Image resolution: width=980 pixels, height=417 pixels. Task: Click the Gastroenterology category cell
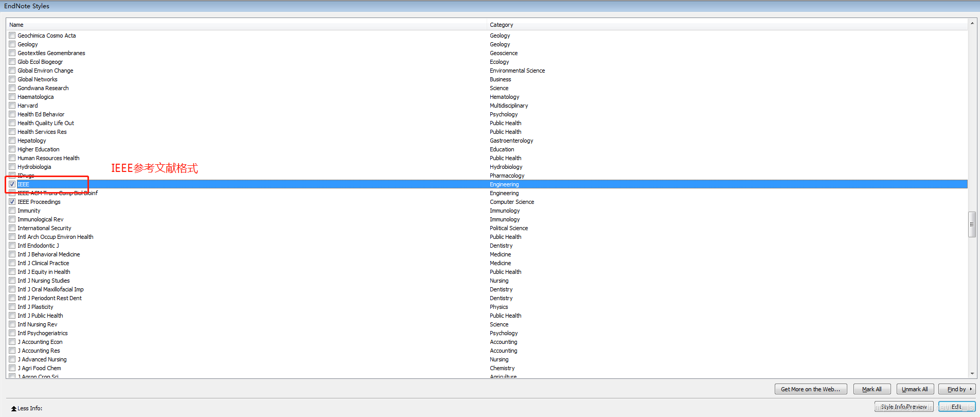511,141
